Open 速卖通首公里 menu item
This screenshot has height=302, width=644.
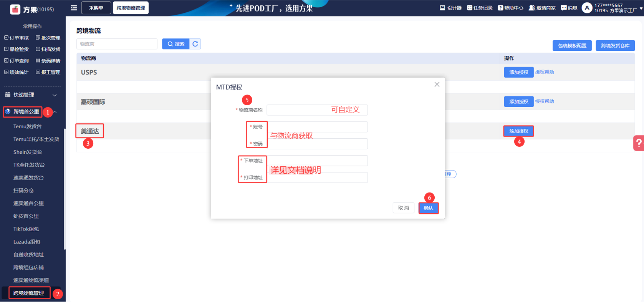pyautogui.click(x=29, y=203)
